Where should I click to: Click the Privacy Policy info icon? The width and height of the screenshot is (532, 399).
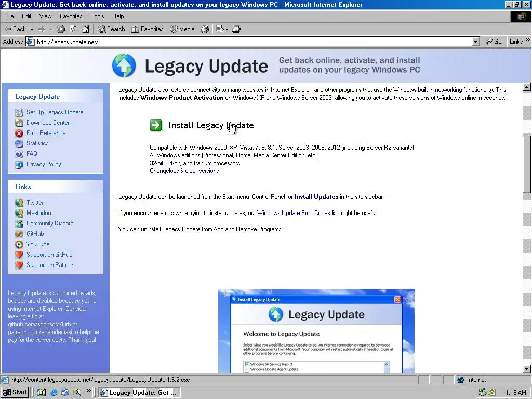point(19,165)
